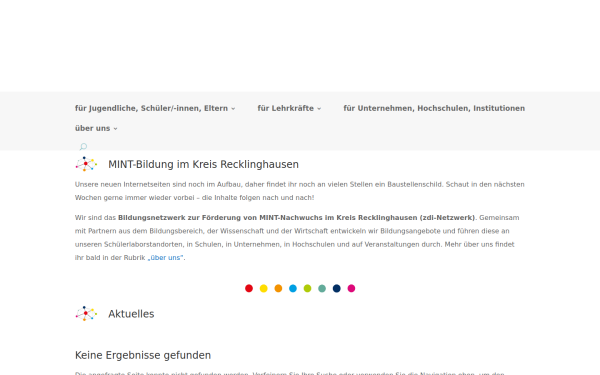Expand chevron next to 'Eltern' menu
This screenshot has height=375, width=600.
click(x=233, y=109)
